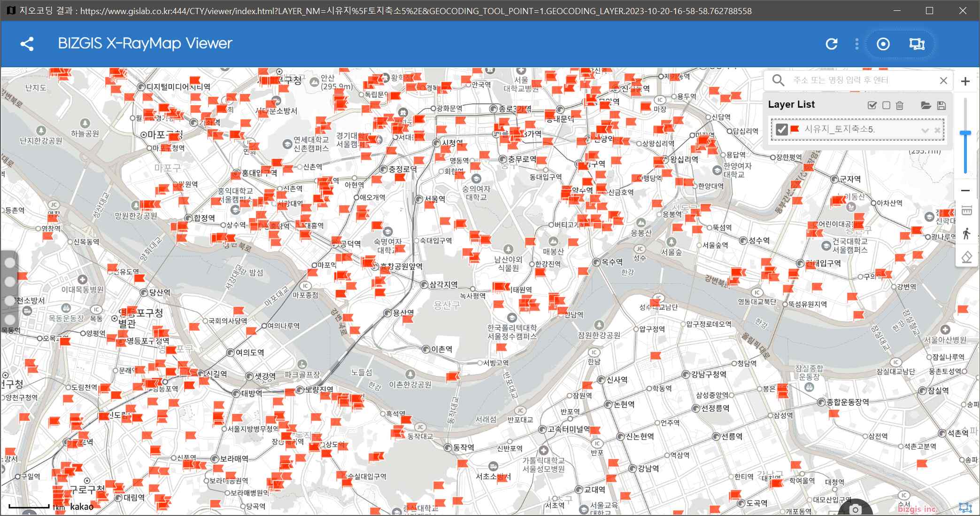This screenshot has height=516, width=980.
Task: Expand the 시유지_토지축소5 layer chevron
Action: click(925, 130)
